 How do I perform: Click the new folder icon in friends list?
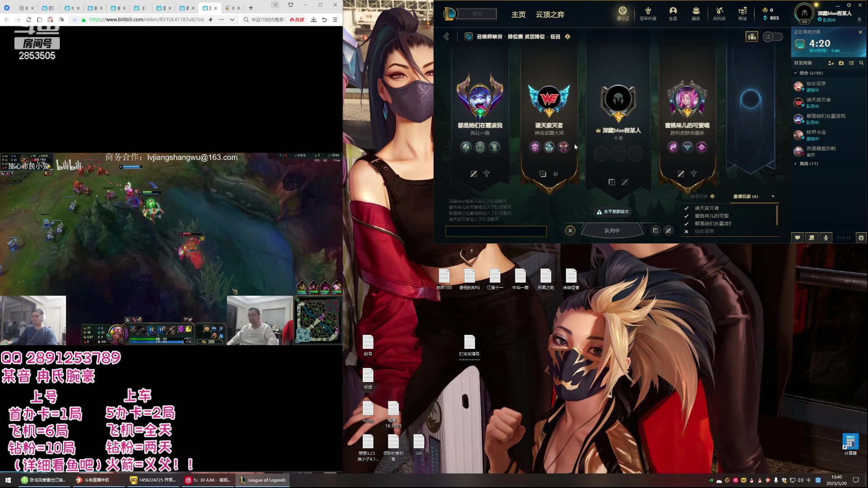point(841,63)
